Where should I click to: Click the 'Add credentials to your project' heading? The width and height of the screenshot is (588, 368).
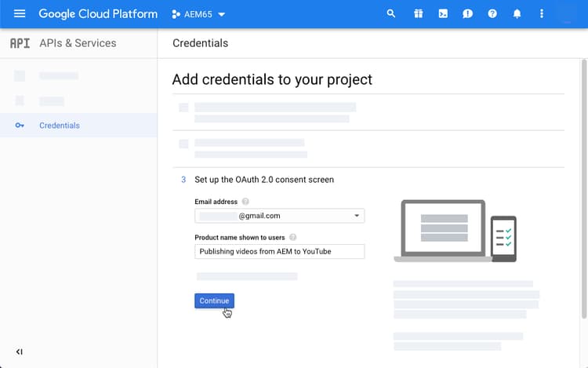[x=272, y=79]
